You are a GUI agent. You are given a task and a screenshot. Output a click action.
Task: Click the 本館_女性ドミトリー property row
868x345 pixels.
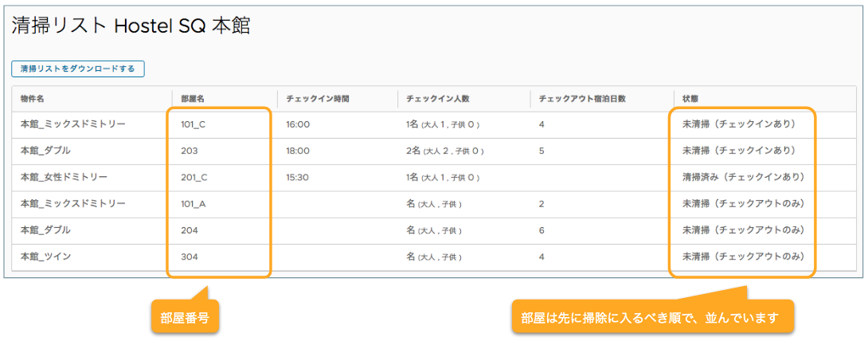pyautogui.click(x=433, y=178)
